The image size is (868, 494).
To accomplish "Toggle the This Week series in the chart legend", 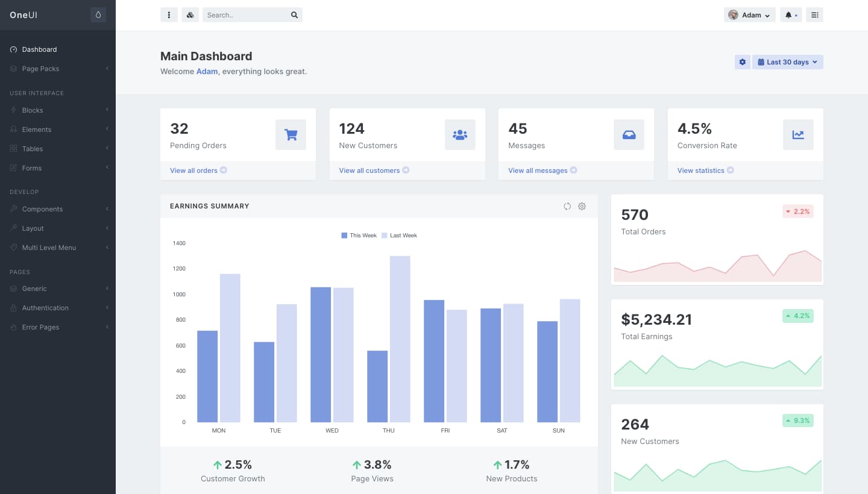I will pyautogui.click(x=359, y=235).
